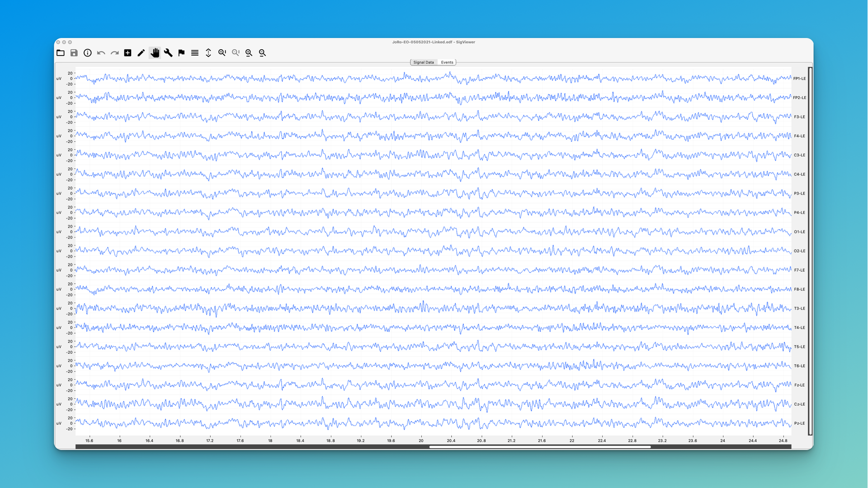Click the FP1-LE channel label

(799, 79)
